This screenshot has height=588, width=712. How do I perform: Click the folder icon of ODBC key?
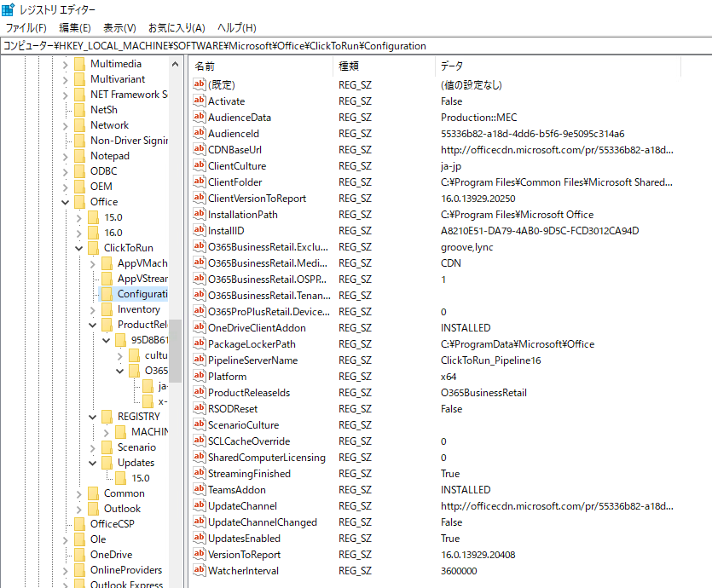pyautogui.click(x=79, y=171)
